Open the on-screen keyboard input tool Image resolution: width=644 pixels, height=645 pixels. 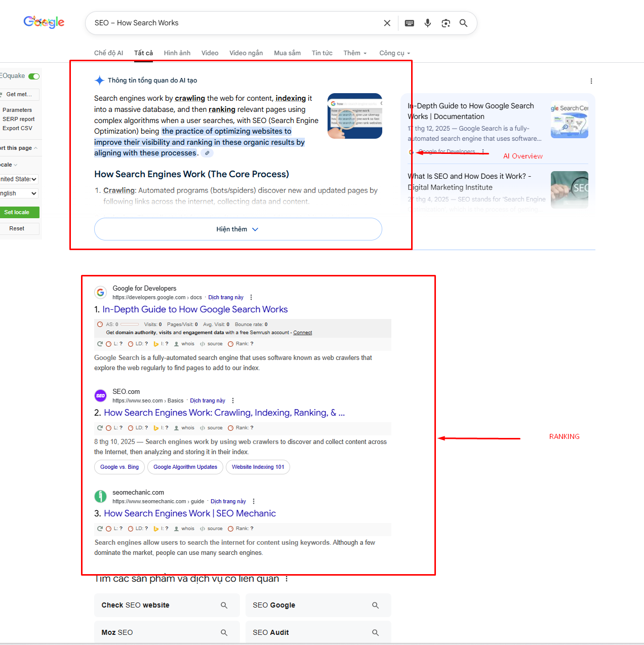pyautogui.click(x=410, y=23)
